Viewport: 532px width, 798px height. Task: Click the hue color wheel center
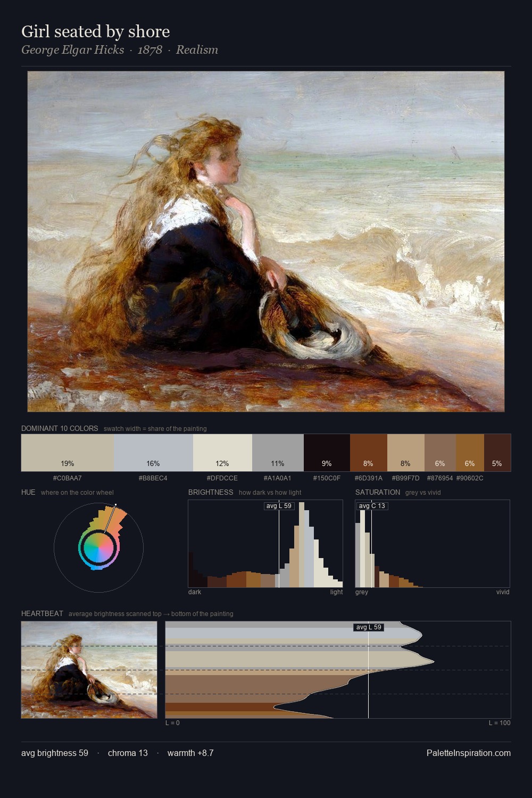pos(98,547)
